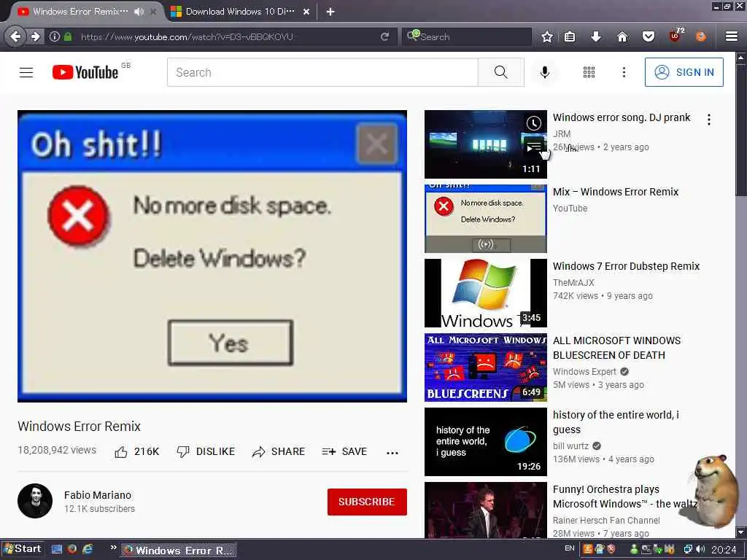Close the Download Windows 10 tab

[x=306, y=12]
